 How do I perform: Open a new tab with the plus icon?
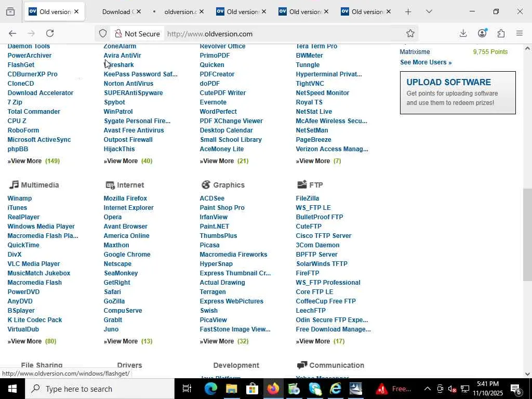tap(408, 11)
